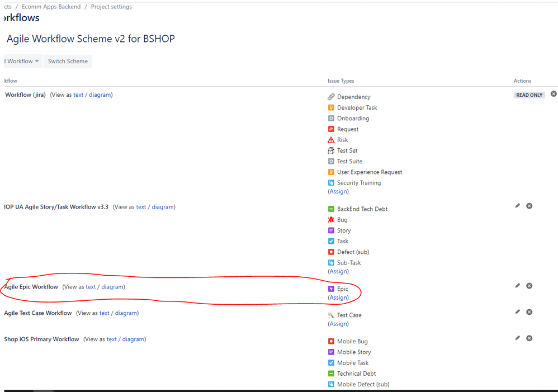This screenshot has height=392, width=558.
Task: Remove the Agile Test Case Workflow
Action: 529,312
